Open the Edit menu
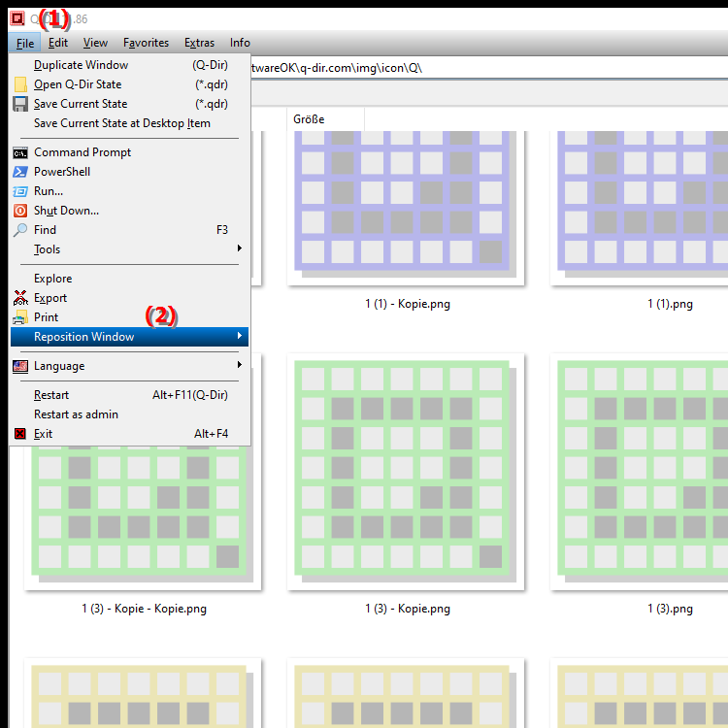This screenshot has height=728, width=728. coord(58,43)
